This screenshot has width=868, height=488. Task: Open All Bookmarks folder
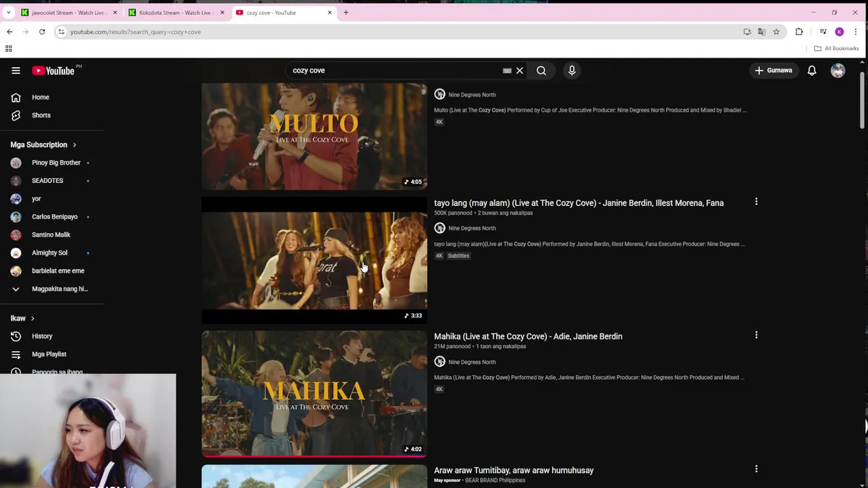click(836, 48)
